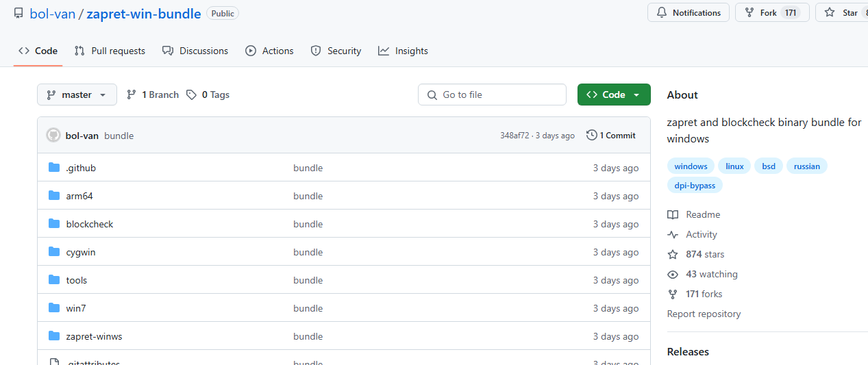This screenshot has height=365, width=868.
Task: View the 0 Tags link
Action: coord(208,95)
